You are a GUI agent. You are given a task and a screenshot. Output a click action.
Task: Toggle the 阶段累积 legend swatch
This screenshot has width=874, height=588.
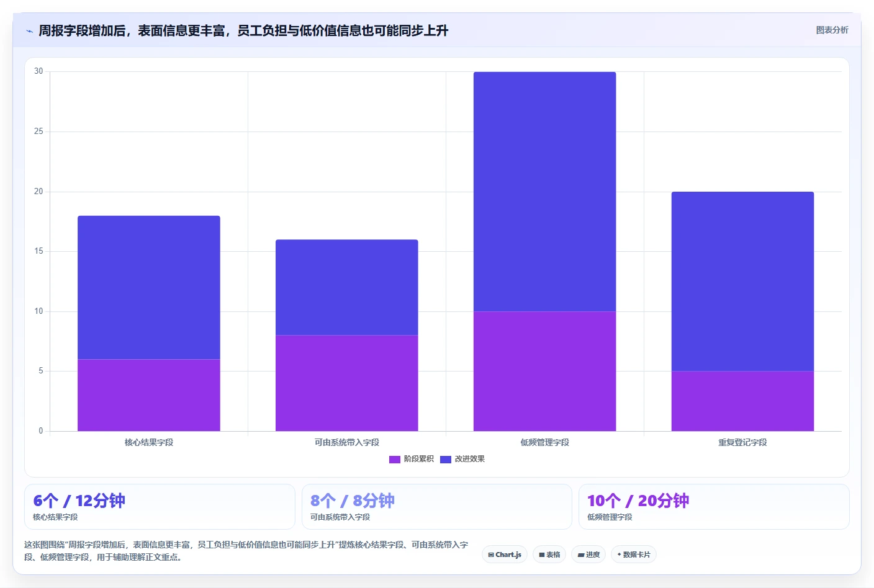pyautogui.click(x=395, y=460)
